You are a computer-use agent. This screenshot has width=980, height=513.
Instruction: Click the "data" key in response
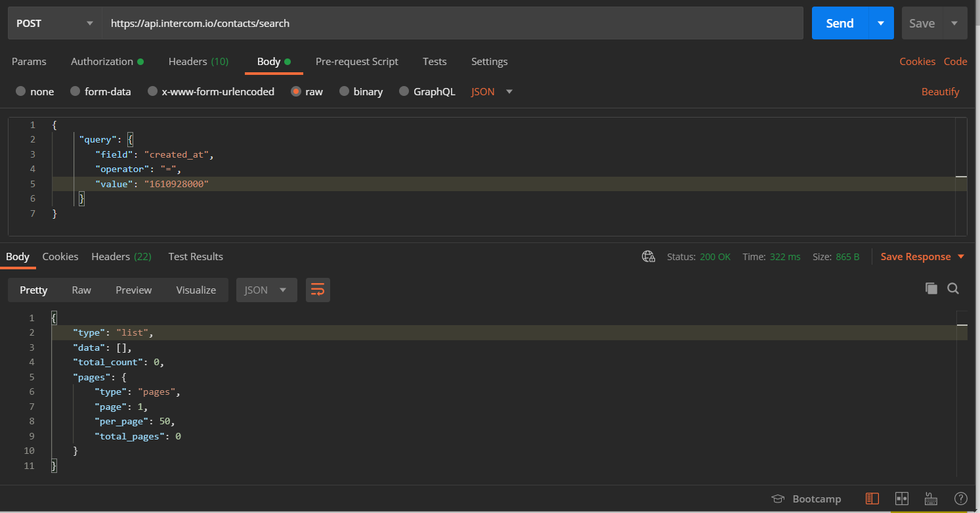(89, 347)
